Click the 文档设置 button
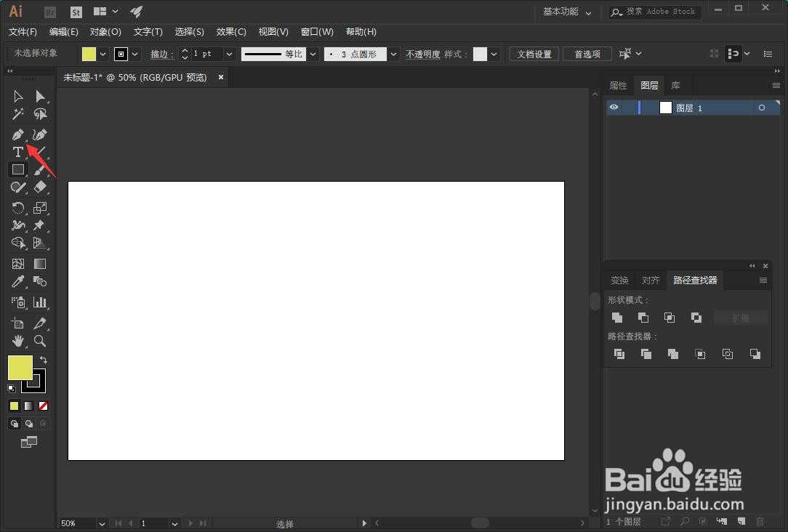Image resolution: width=788 pixels, height=532 pixels. (534, 54)
